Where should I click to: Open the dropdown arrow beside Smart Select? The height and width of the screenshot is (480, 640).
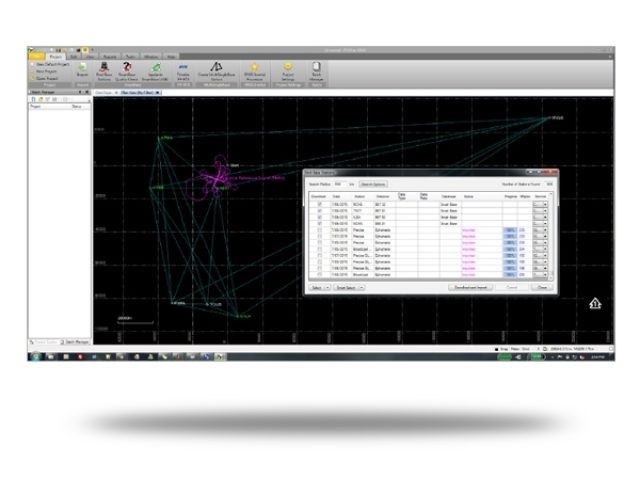coord(362,288)
